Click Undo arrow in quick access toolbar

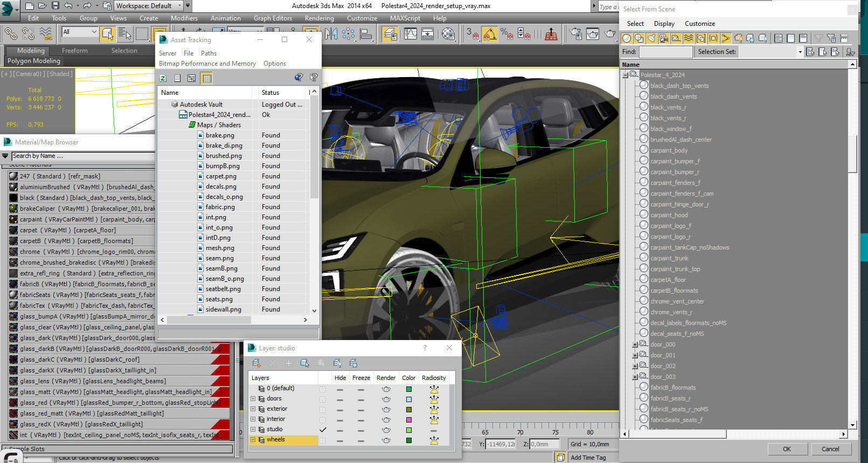[x=68, y=6]
